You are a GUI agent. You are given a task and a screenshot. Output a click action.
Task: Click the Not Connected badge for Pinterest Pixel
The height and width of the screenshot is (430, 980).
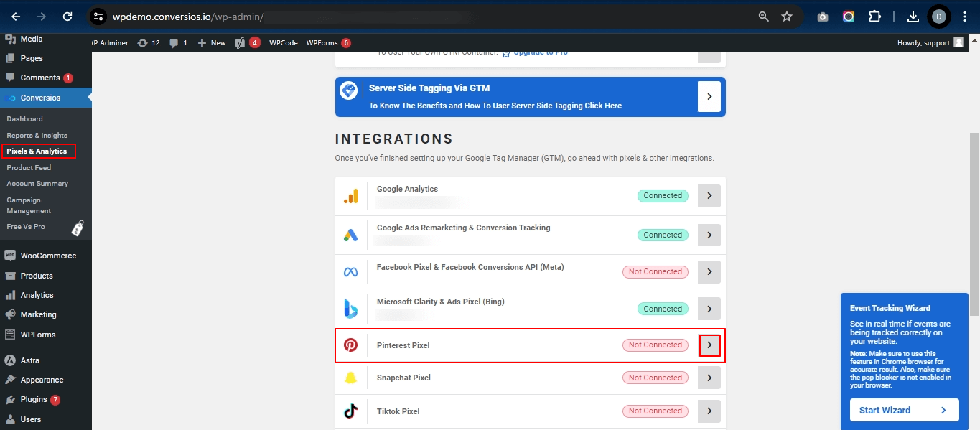pyautogui.click(x=655, y=345)
